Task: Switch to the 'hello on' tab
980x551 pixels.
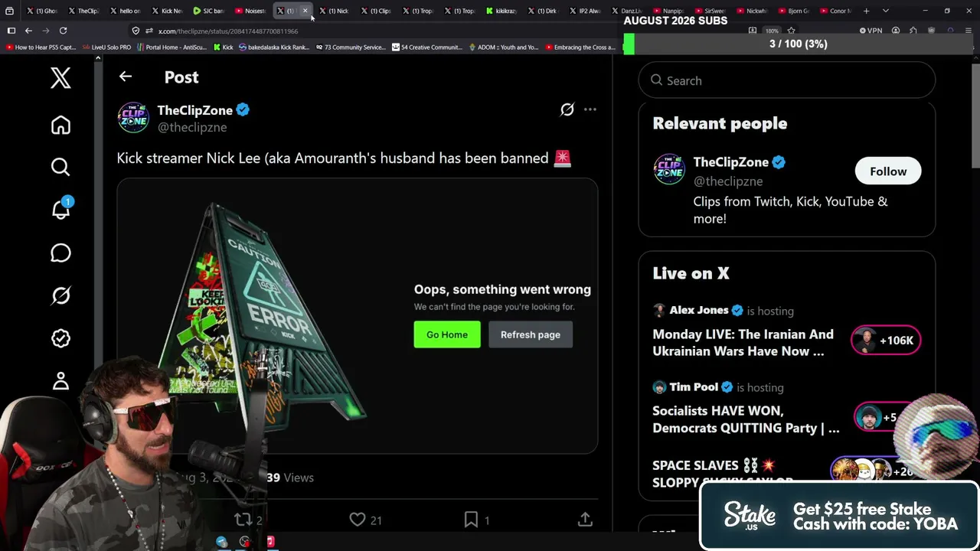Action: point(126,11)
